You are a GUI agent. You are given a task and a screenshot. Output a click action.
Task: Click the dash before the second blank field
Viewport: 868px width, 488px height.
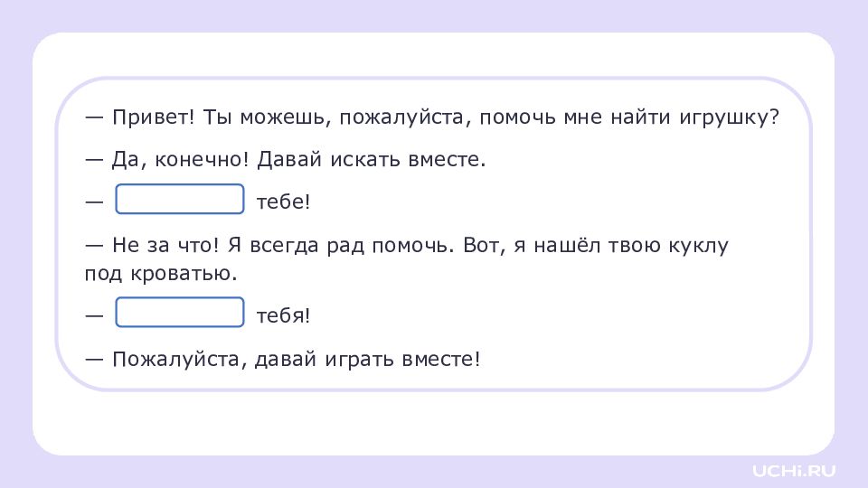(94, 316)
